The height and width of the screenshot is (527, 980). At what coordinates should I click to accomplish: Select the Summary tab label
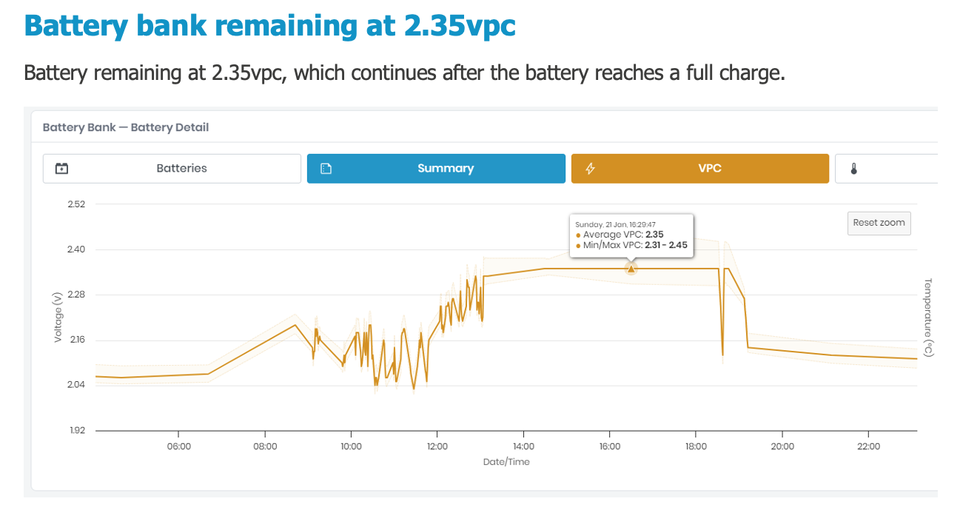[445, 169]
